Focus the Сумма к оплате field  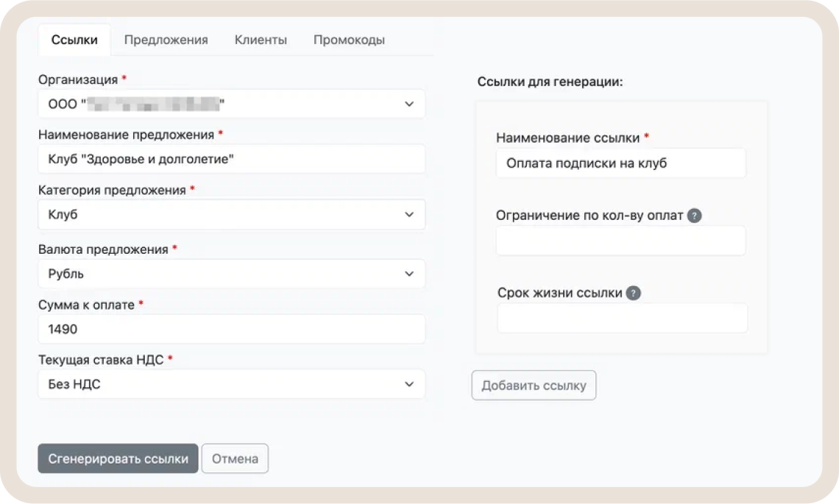tap(232, 329)
